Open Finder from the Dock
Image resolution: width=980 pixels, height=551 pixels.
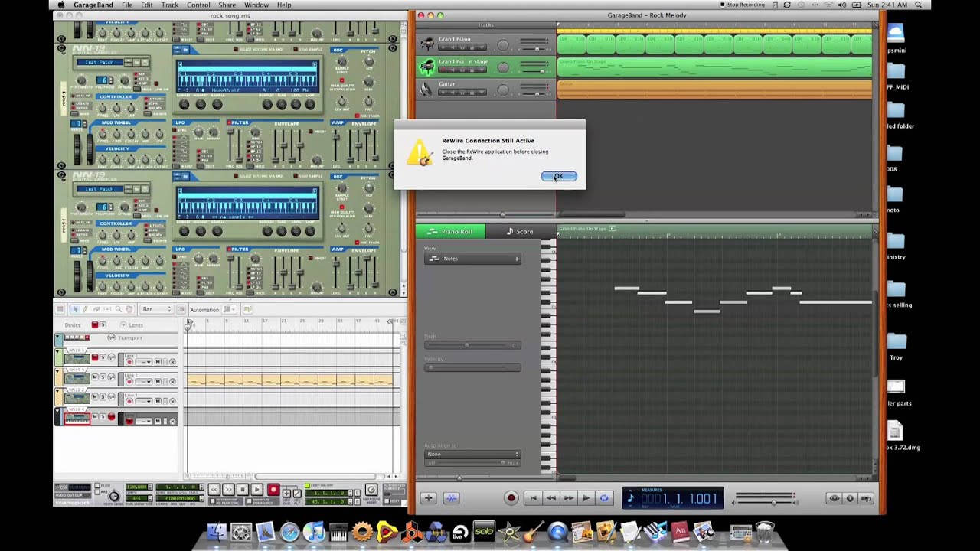click(217, 532)
